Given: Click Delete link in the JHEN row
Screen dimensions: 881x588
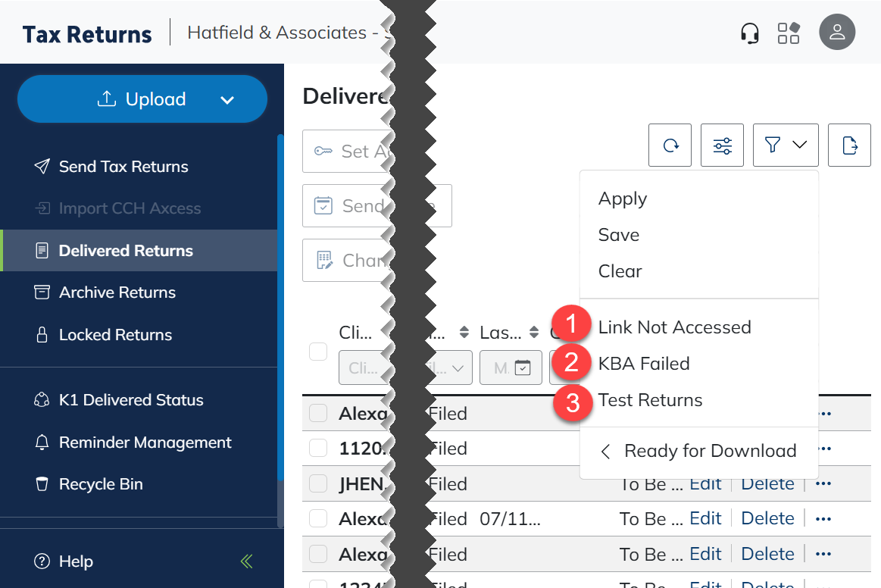Looking at the screenshot, I should pyautogui.click(x=767, y=483).
